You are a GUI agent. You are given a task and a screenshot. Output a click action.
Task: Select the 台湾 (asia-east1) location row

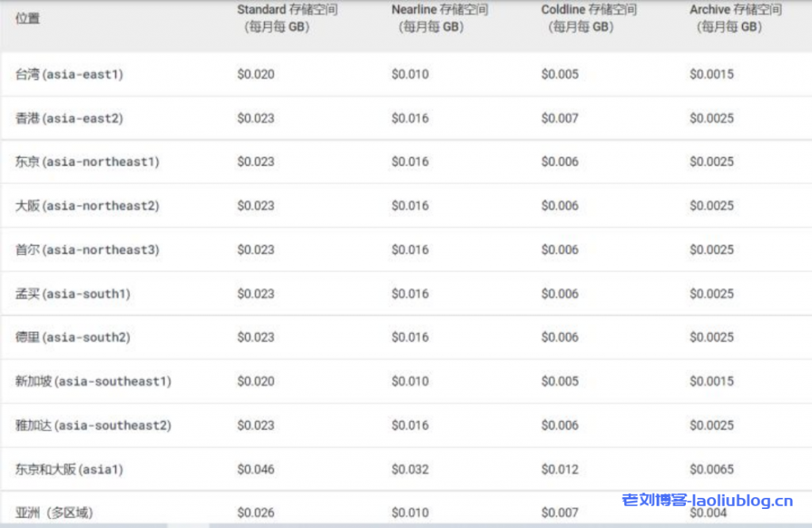(x=70, y=75)
